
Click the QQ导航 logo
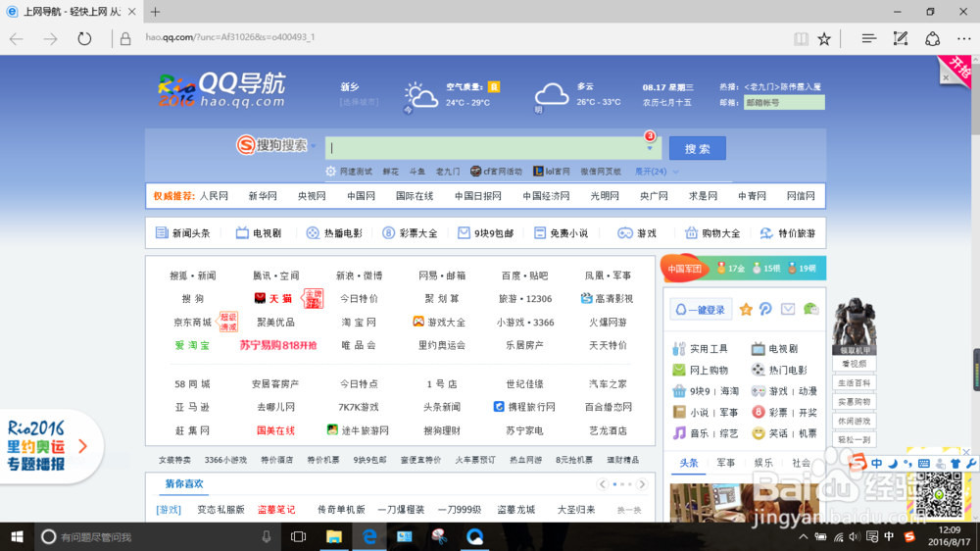coord(221,89)
